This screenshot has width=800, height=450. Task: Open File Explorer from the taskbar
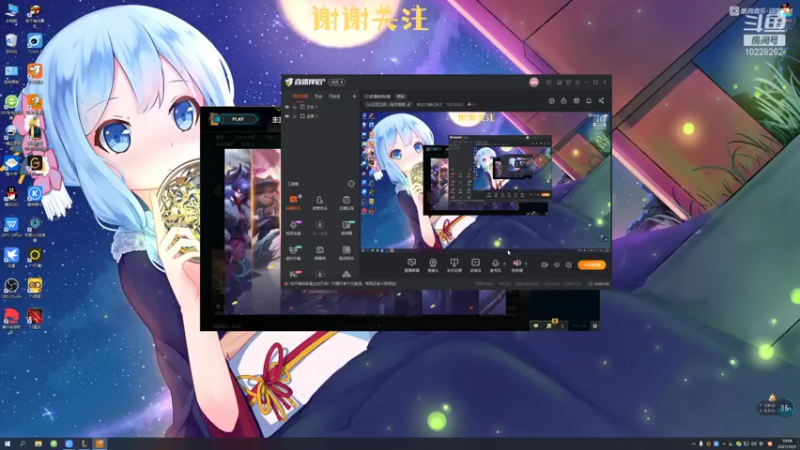pos(38,444)
